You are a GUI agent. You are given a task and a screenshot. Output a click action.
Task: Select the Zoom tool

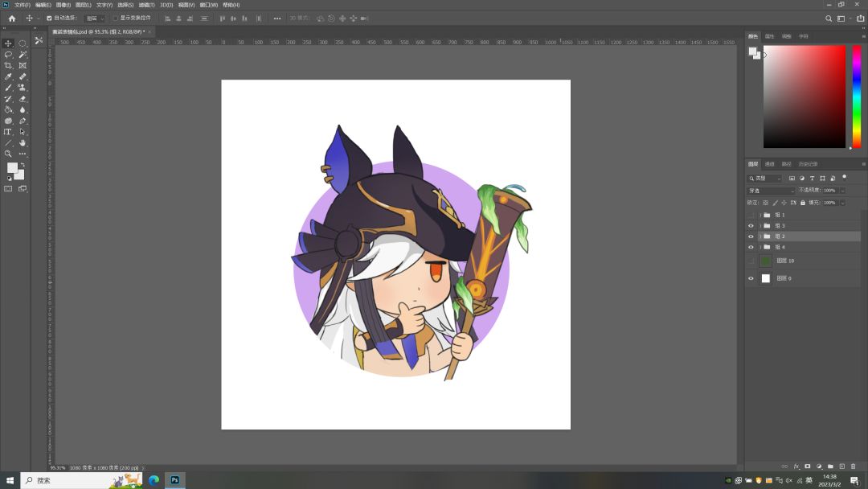tap(8, 154)
